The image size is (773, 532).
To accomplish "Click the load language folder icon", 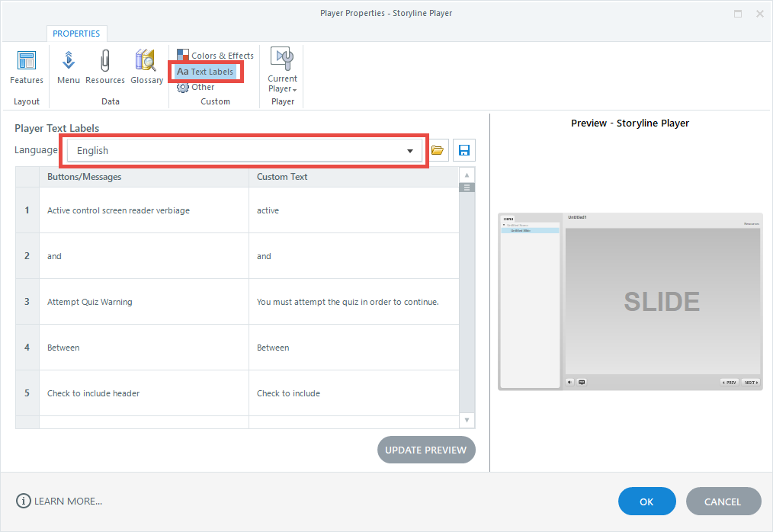I will click(438, 150).
